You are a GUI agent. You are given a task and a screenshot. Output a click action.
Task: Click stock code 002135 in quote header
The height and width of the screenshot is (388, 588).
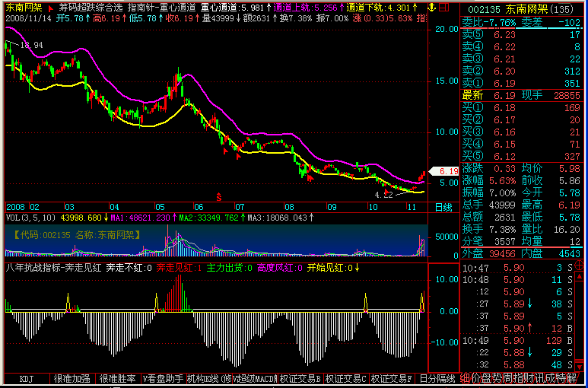[x=484, y=9]
